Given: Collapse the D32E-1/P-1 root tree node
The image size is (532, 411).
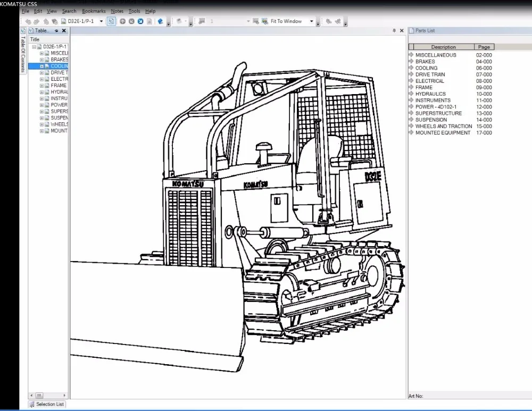Looking at the screenshot, I should click(x=34, y=47).
